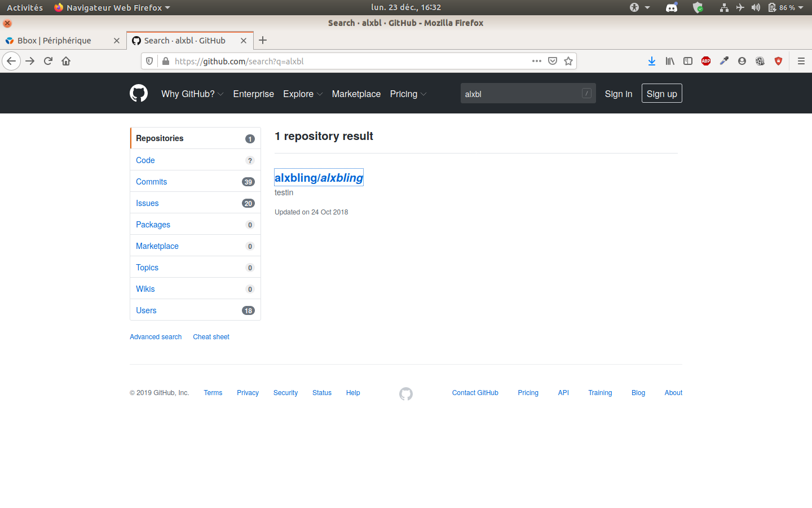Open system menu with battery 86 %
This screenshot has height=508, width=812.
[785, 7]
